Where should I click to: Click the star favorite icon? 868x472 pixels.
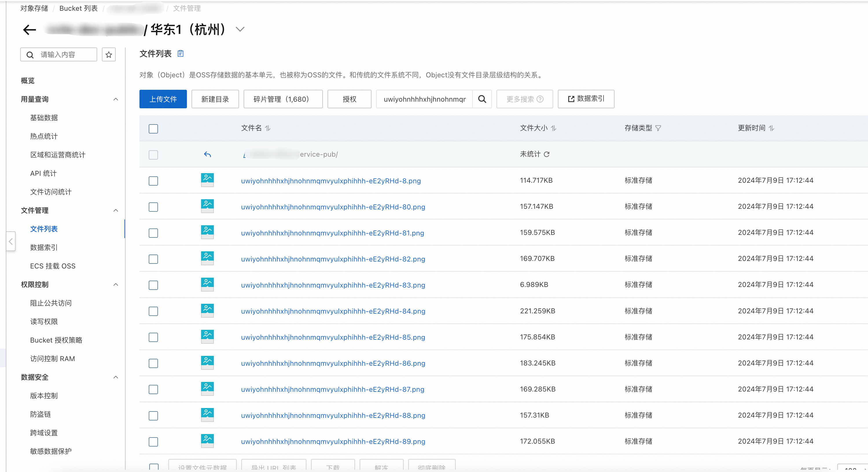pyautogui.click(x=108, y=55)
